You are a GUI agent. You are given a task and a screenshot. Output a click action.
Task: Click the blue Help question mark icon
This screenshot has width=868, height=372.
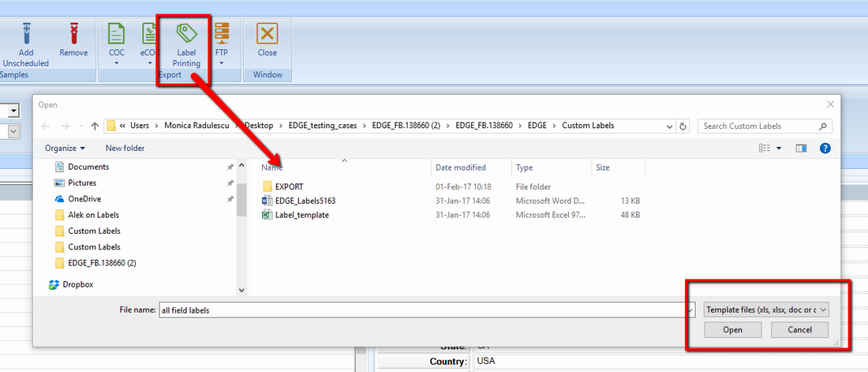click(825, 148)
